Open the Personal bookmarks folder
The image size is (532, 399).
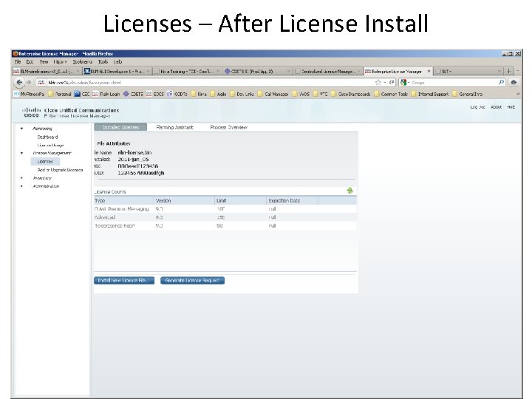click(x=60, y=94)
